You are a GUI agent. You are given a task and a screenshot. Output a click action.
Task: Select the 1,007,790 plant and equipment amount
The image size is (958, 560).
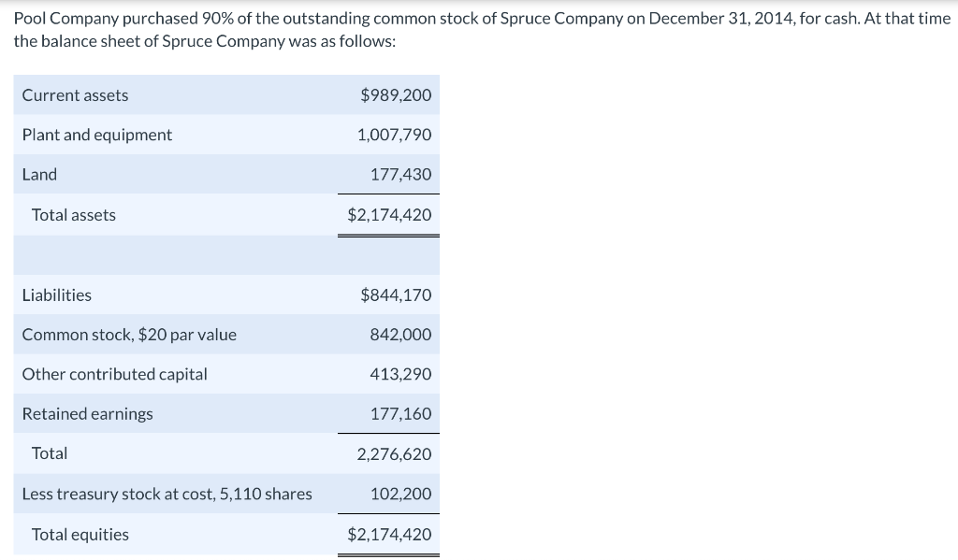[x=394, y=135]
